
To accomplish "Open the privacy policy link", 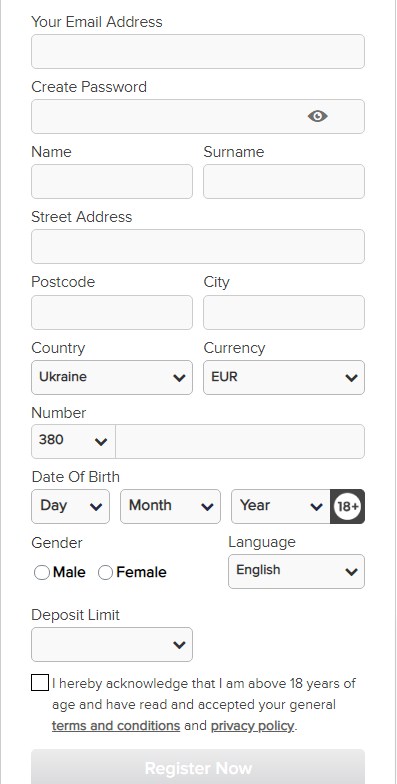I will (x=252, y=726).
